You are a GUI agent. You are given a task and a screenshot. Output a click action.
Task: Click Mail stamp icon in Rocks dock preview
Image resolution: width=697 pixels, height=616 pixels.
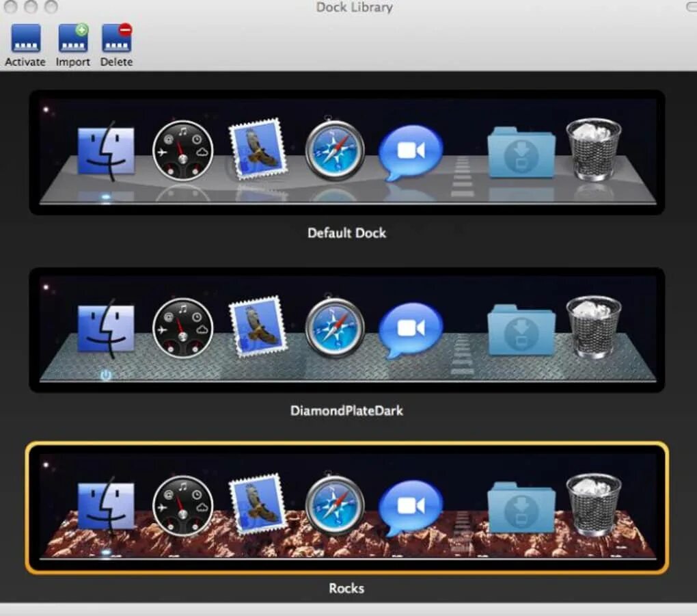tap(258, 505)
